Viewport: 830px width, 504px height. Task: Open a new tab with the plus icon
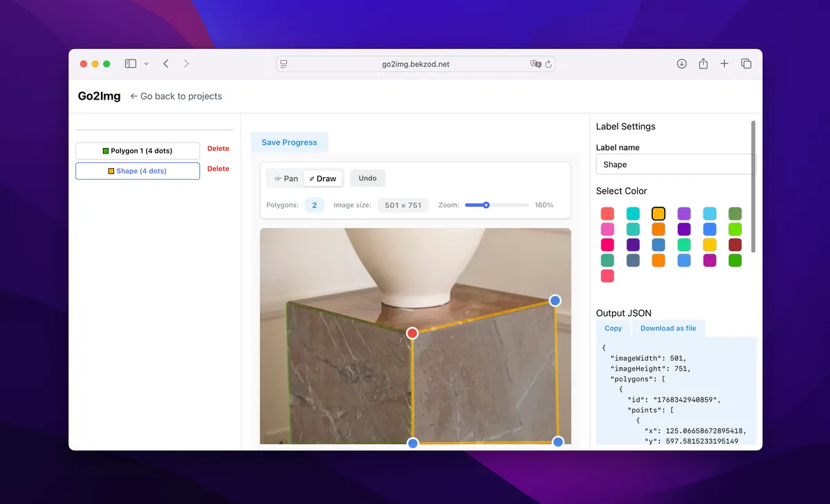[x=724, y=64]
